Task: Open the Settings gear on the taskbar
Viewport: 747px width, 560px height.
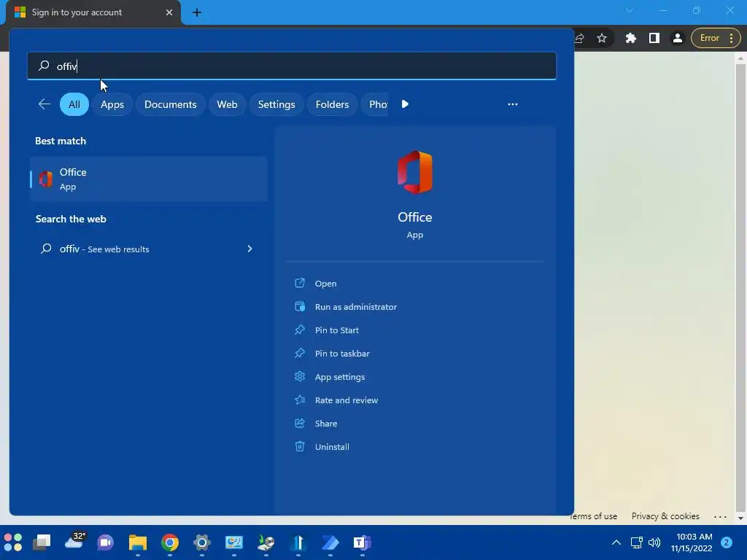Action: 202,542
